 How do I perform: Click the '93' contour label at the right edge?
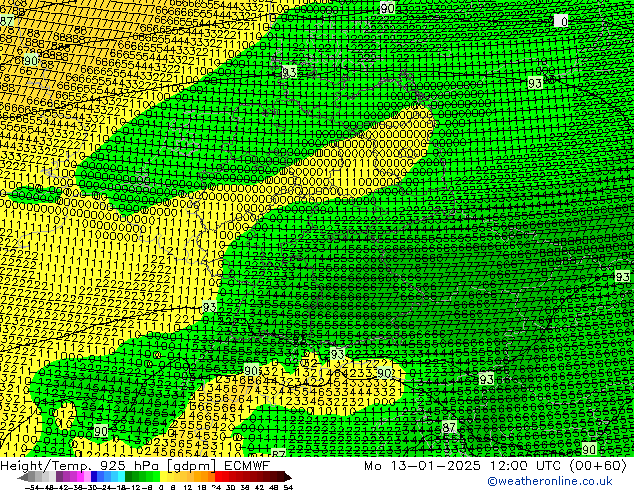tap(622, 277)
